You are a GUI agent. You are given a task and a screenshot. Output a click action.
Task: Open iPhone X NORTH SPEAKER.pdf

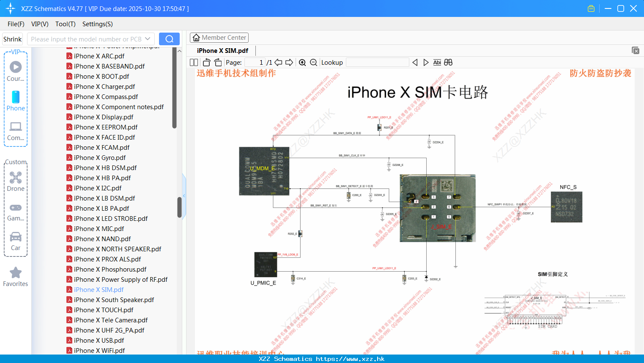(x=118, y=249)
